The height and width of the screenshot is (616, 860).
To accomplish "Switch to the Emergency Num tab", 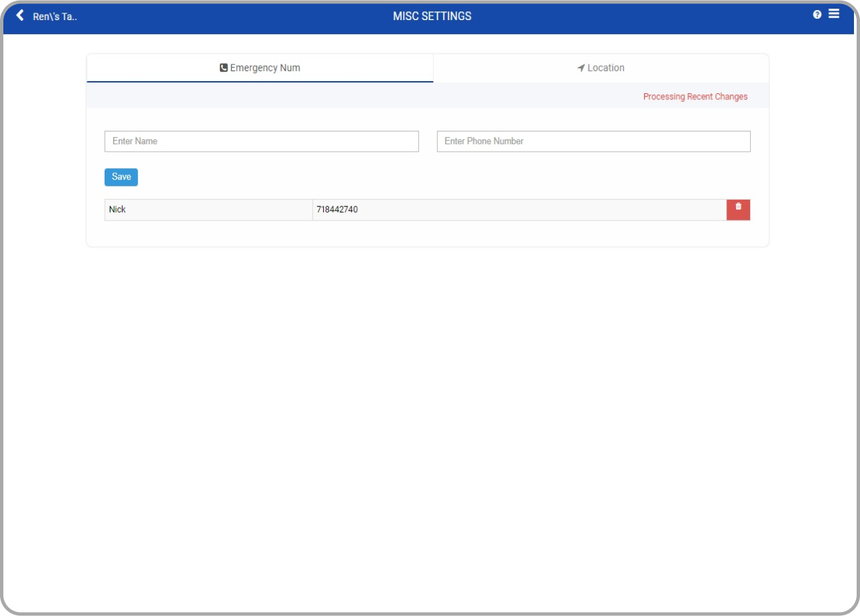I will (260, 68).
